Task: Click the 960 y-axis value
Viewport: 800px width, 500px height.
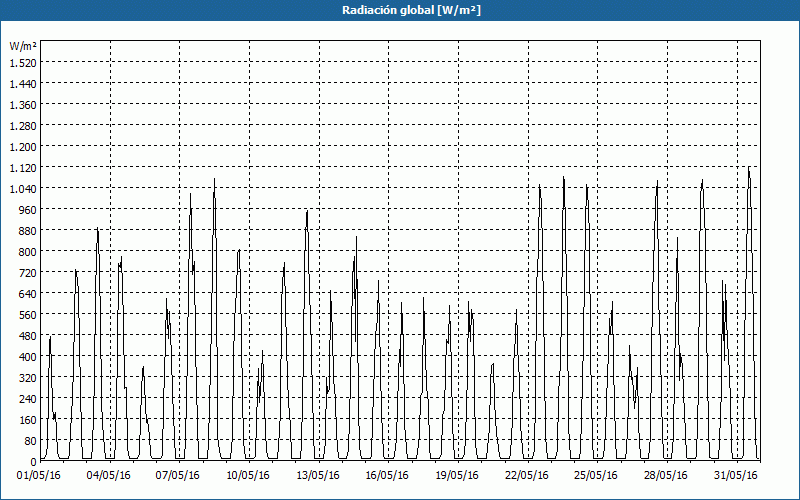Action: [x=28, y=210]
